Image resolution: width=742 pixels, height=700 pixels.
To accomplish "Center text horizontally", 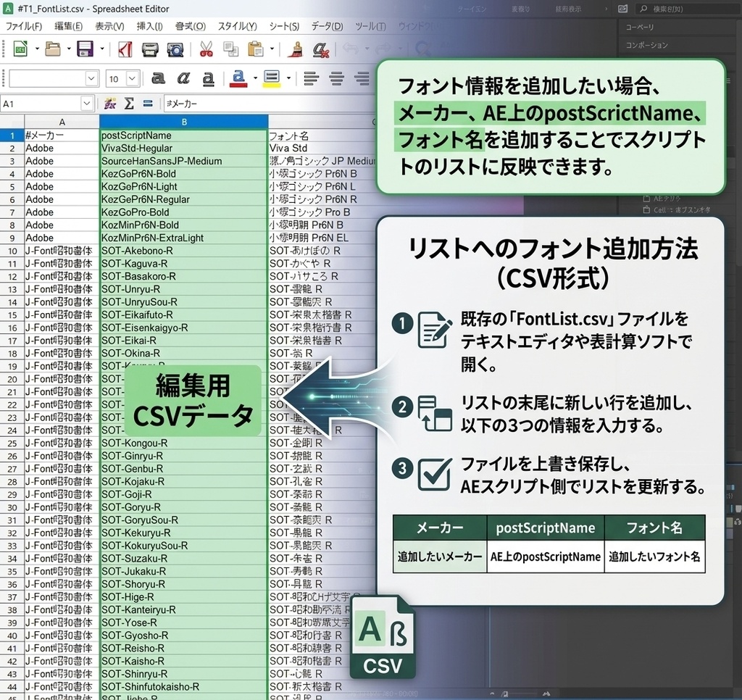I will (x=336, y=78).
